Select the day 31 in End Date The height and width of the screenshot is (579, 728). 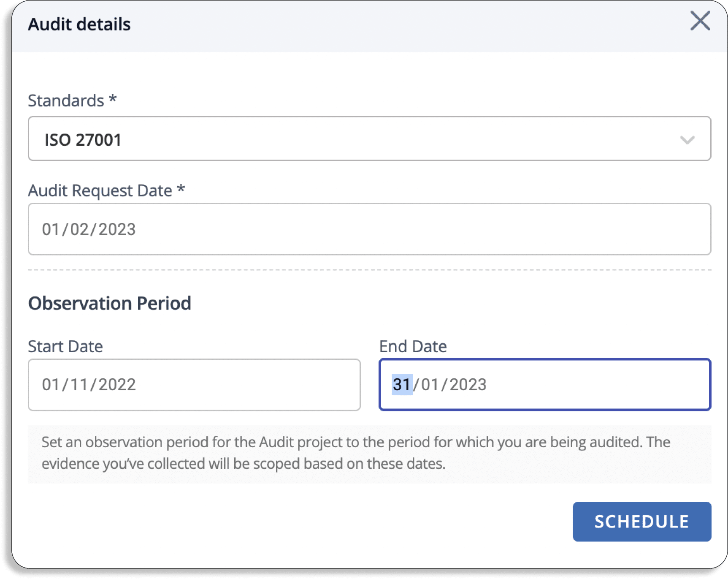pos(401,385)
